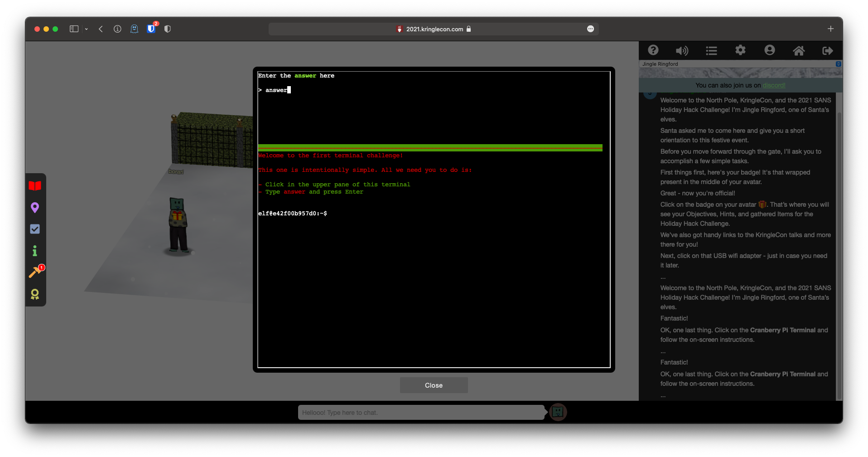868x457 pixels.
Task: Click the Jingle Ringford chat header
Action: [x=741, y=64]
